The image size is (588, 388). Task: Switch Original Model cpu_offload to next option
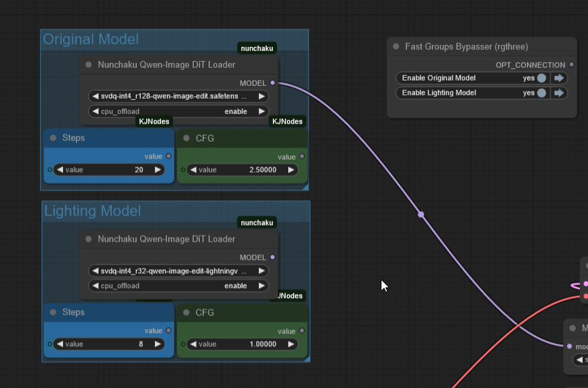(261, 111)
